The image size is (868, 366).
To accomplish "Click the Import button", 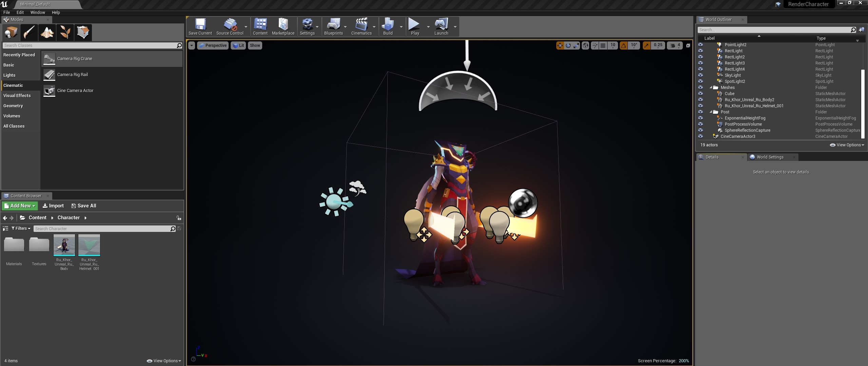I will (53, 206).
